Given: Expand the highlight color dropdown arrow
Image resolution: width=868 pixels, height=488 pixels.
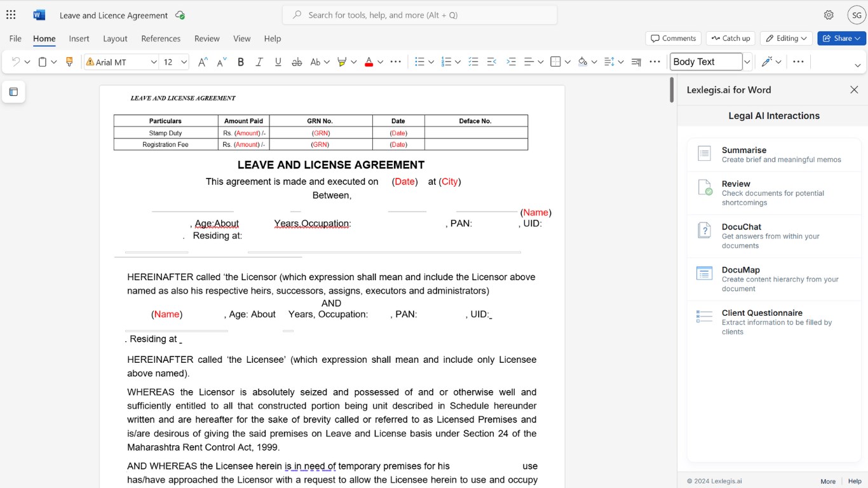Looking at the screenshot, I should pos(353,62).
